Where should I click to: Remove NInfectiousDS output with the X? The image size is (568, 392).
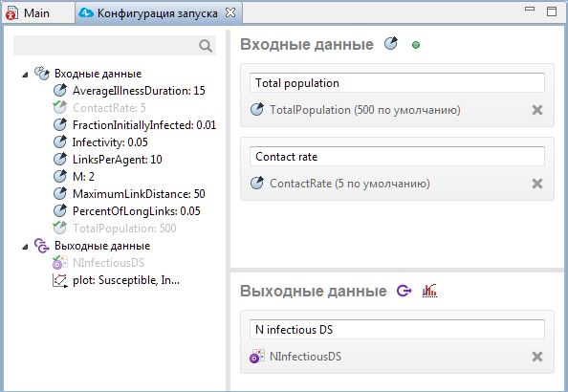tap(537, 357)
